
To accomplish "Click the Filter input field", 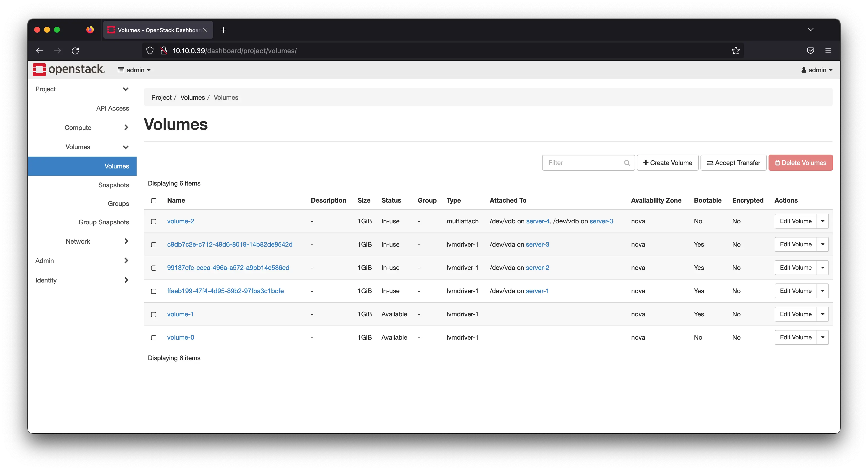I will click(x=588, y=163).
